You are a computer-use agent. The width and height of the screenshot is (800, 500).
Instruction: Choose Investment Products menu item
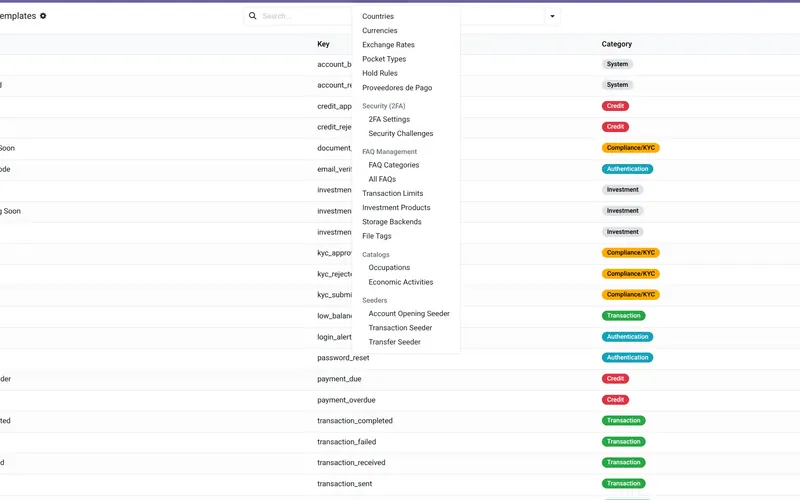pyautogui.click(x=396, y=208)
